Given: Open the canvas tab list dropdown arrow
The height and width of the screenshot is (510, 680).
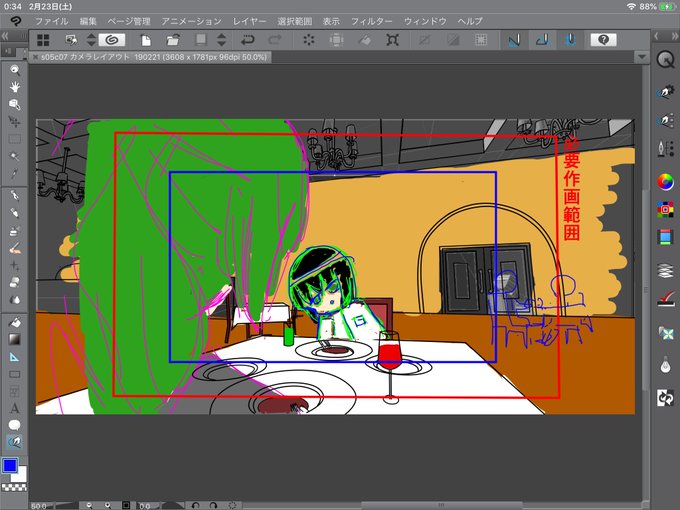Looking at the screenshot, I should [642, 57].
